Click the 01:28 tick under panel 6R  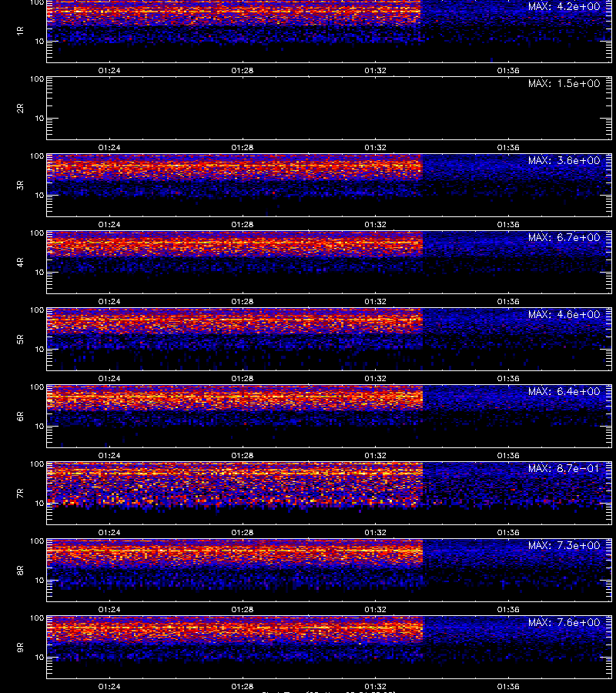tap(242, 455)
